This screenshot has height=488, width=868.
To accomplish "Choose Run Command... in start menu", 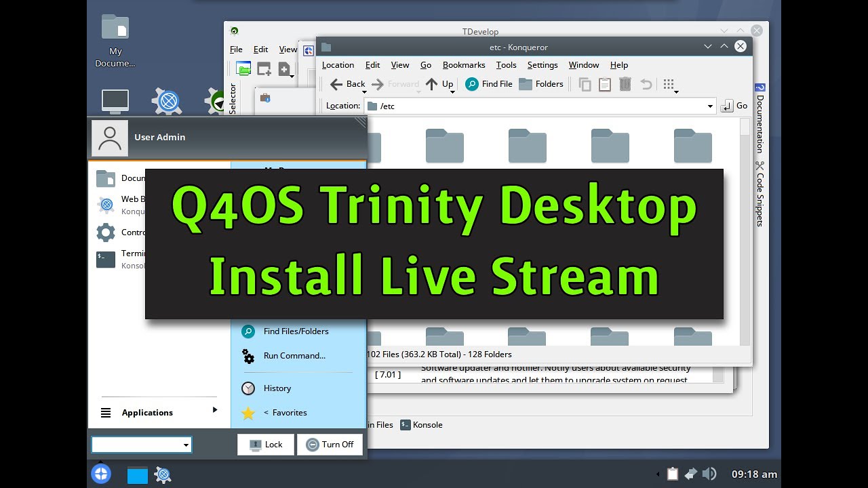I will [x=284, y=356].
